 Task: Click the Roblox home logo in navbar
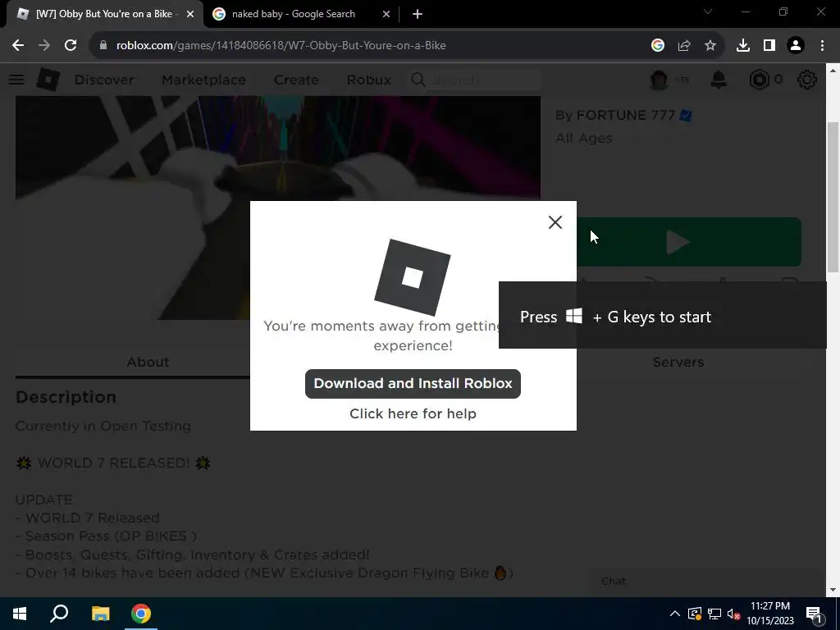coord(48,80)
